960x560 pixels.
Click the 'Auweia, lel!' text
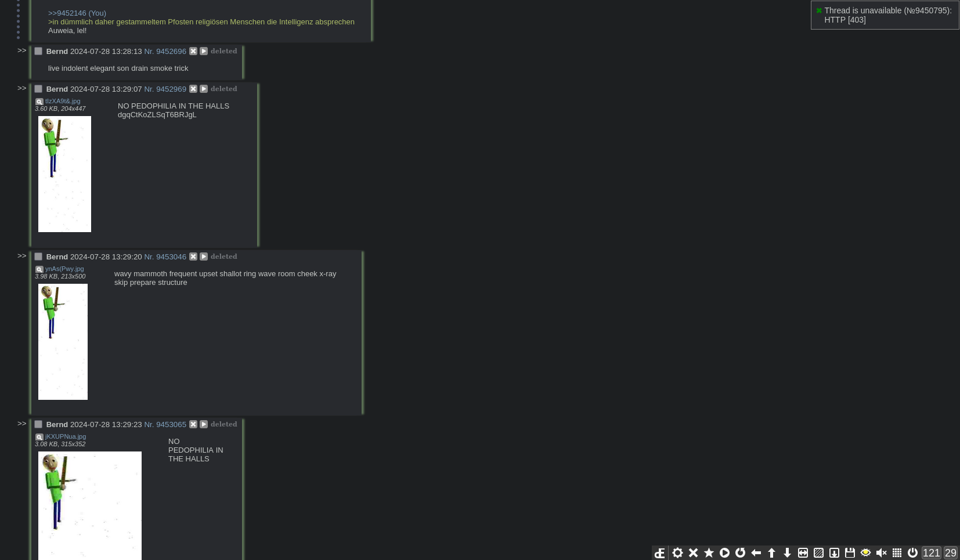67,30
